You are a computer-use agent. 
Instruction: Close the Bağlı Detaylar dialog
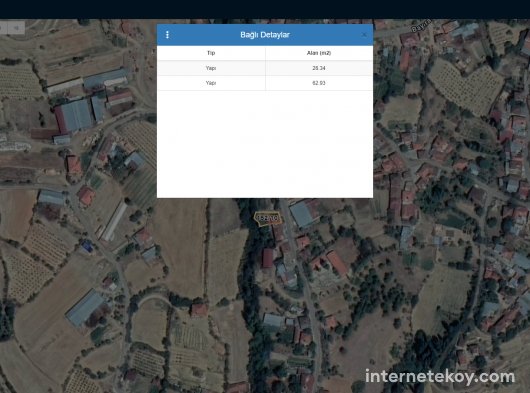point(364,34)
